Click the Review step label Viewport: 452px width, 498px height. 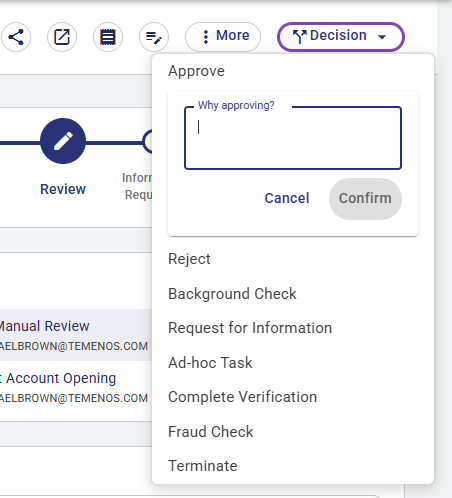click(x=63, y=189)
